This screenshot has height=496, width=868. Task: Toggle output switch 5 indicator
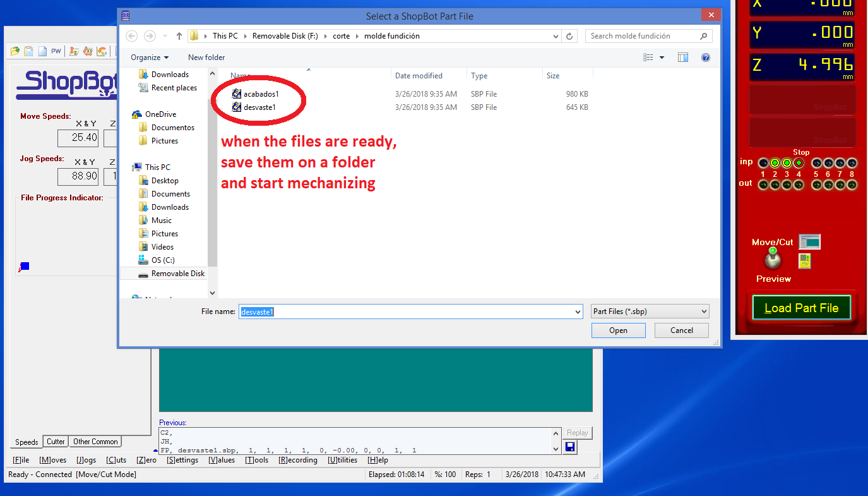click(x=816, y=184)
